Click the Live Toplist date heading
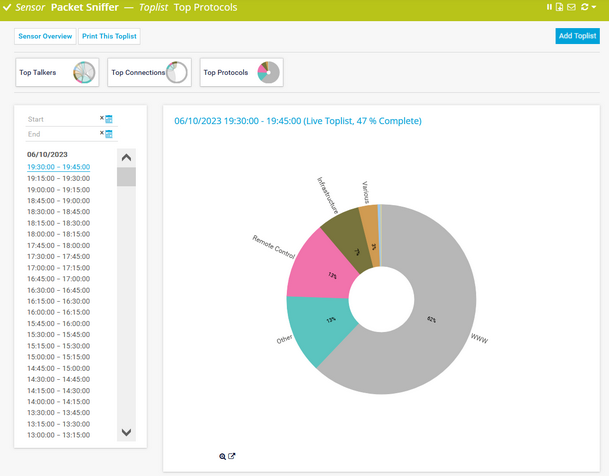This screenshot has width=609, height=476. [x=298, y=121]
